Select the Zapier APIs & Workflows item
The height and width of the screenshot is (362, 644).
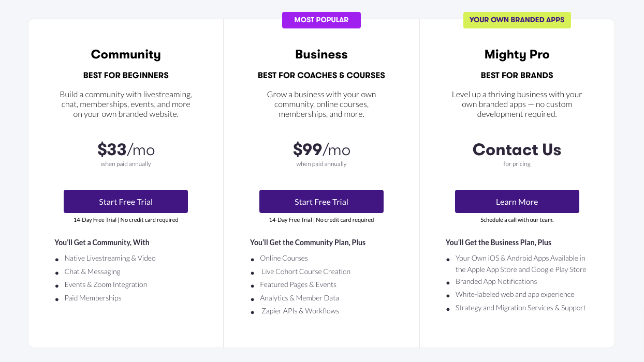click(x=300, y=310)
